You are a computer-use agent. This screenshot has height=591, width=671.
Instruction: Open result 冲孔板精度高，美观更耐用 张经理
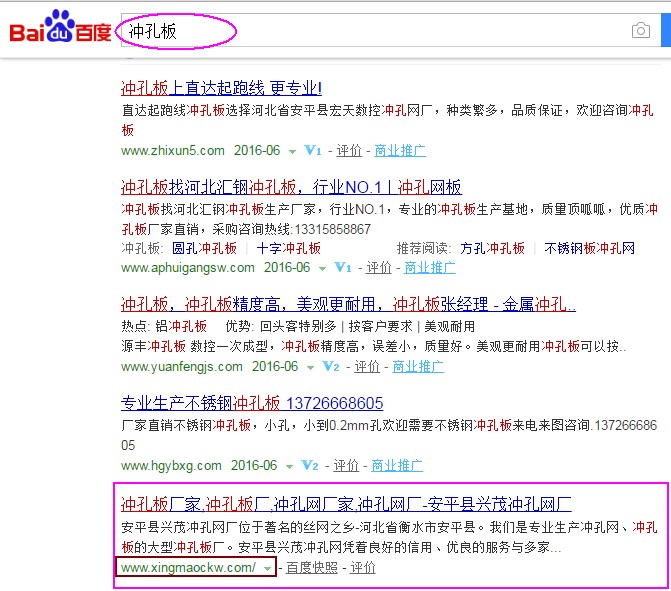[348, 304]
